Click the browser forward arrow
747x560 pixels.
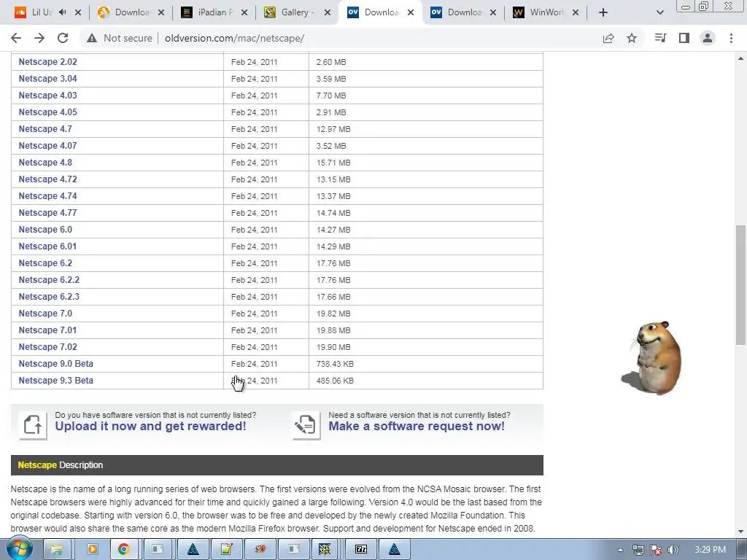tap(39, 38)
